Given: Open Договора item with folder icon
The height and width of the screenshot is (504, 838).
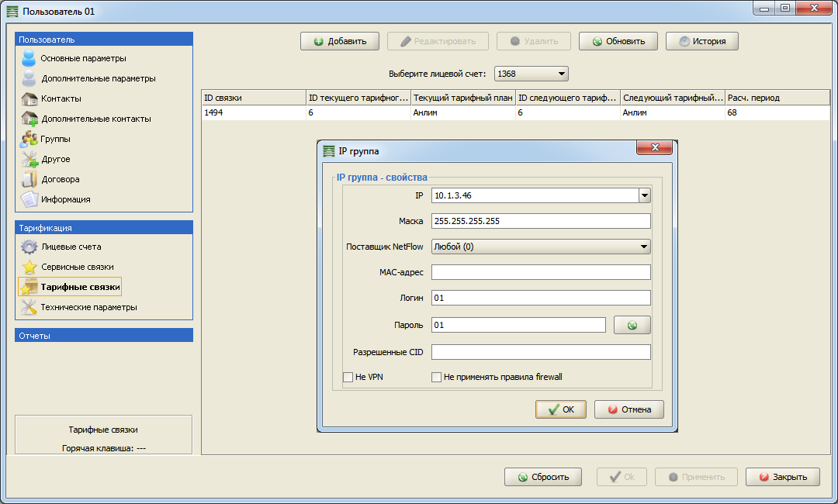Looking at the screenshot, I should click(29, 179).
